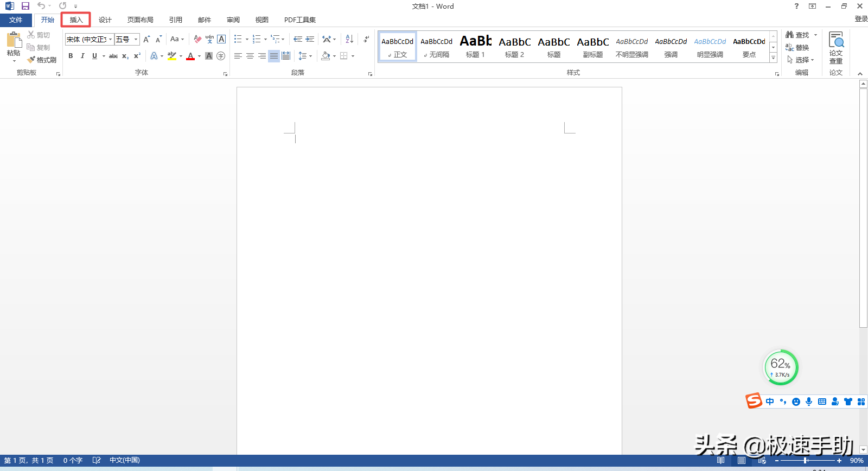This screenshot has height=471, width=868.
Task: Click the zoom slider in status bar
Action: 806,461
